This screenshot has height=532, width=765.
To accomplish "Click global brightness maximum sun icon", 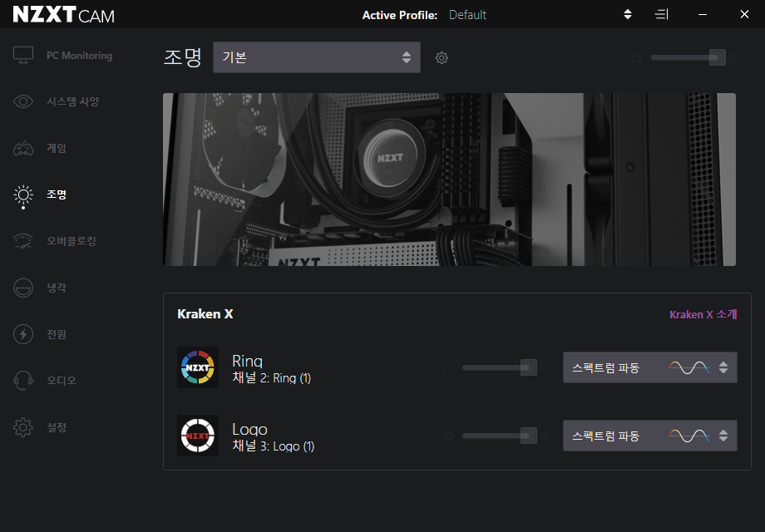I will (733, 58).
